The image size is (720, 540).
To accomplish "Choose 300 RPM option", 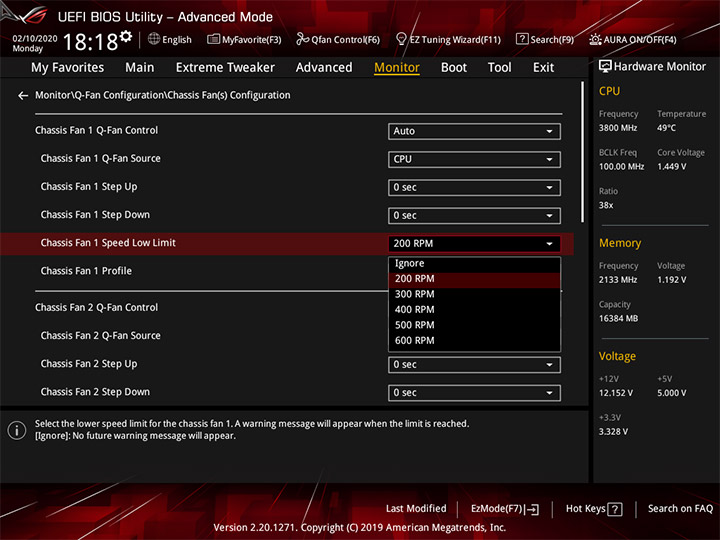I will pyautogui.click(x=474, y=294).
